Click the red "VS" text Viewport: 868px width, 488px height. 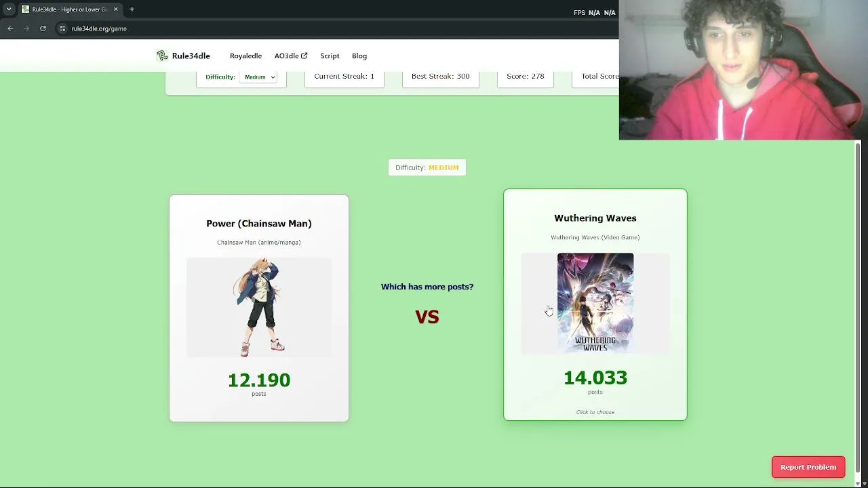coord(427,317)
